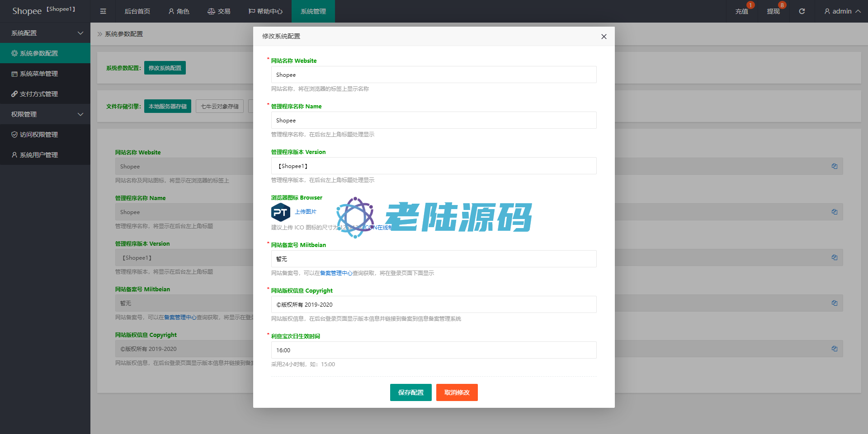
Task: Open 充值 notifications in top bar
Action: click(x=742, y=11)
